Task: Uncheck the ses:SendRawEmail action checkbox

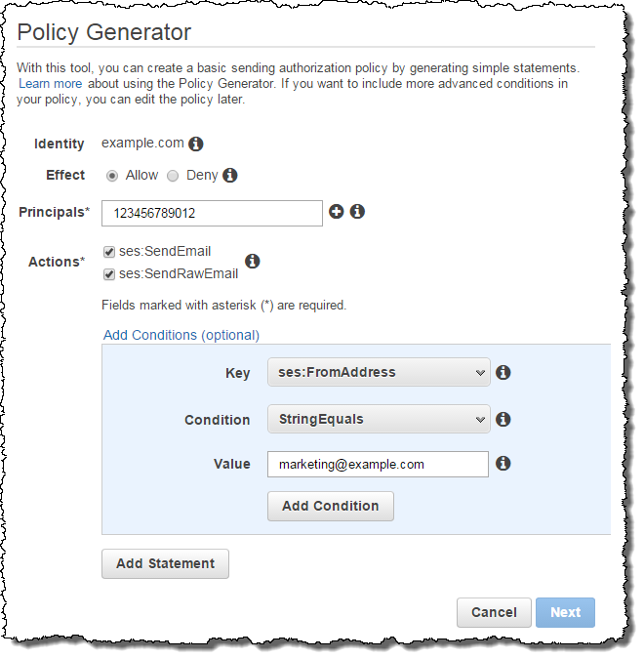Action: click(x=109, y=274)
